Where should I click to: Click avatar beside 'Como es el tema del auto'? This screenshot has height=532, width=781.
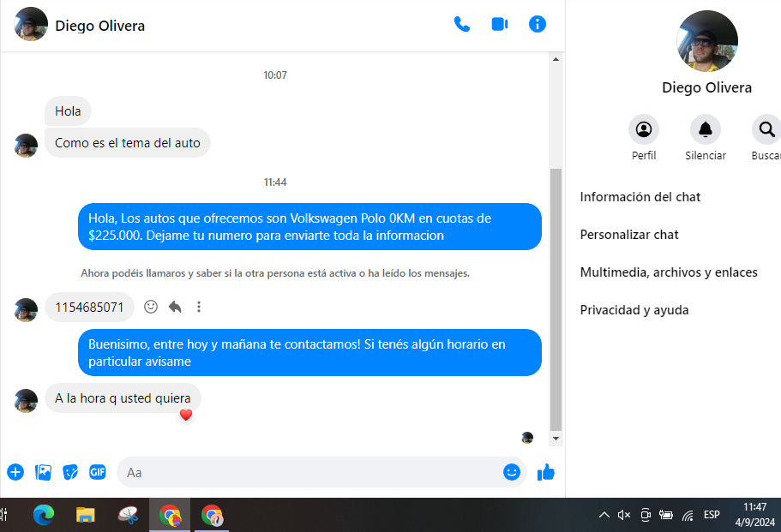click(26, 146)
